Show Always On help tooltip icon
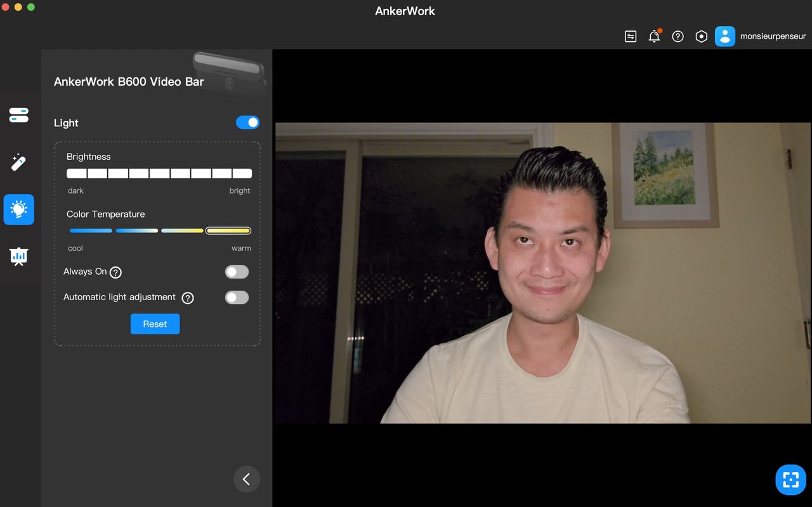Image resolution: width=812 pixels, height=507 pixels. 115,272
